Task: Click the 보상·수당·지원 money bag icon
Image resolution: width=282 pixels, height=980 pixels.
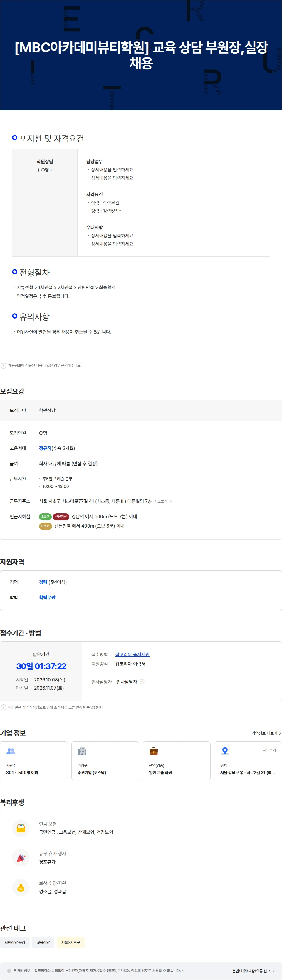Action: coord(21,887)
